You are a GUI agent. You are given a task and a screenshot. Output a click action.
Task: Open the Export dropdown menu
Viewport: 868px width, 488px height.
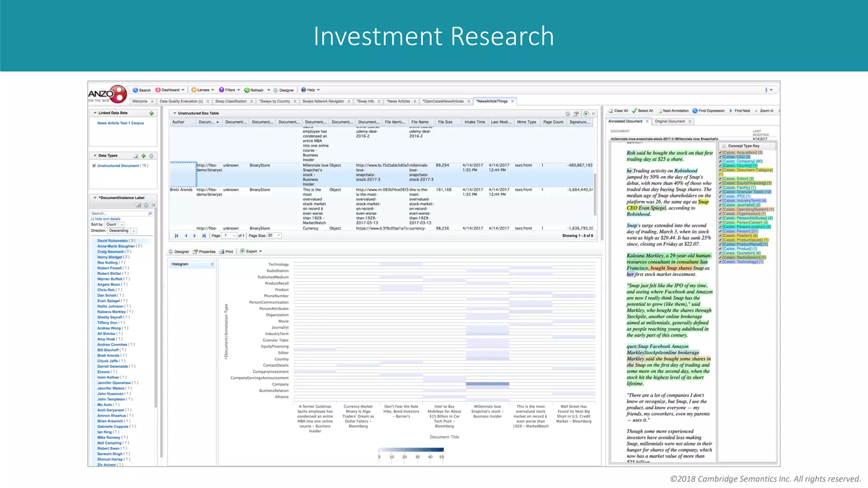coord(260,252)
